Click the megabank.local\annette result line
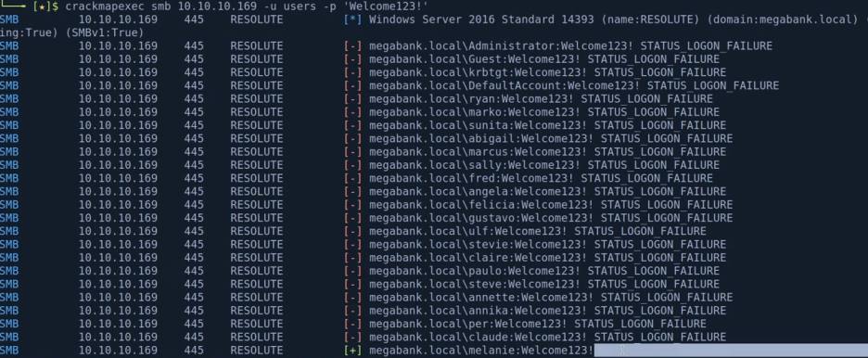Viewport: 868px width, 358px height. coord(551,298)
